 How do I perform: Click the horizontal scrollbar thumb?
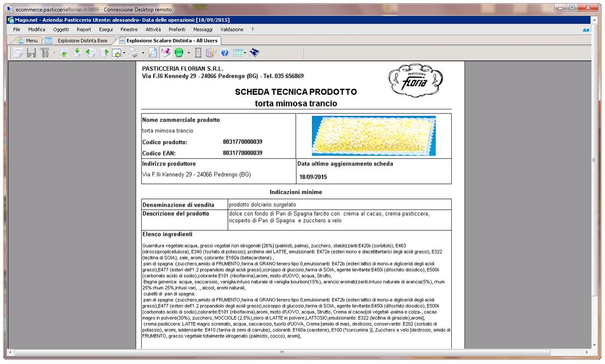pos(282,352)
